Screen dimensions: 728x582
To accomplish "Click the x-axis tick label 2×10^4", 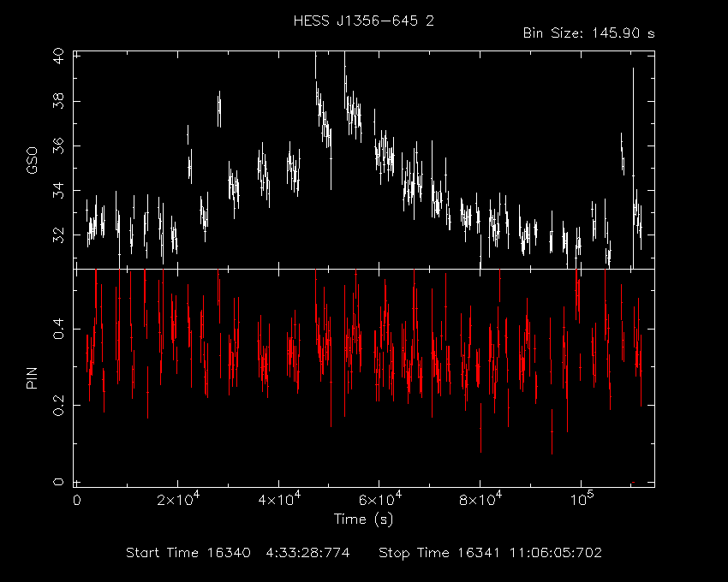I will pos(178,498).
